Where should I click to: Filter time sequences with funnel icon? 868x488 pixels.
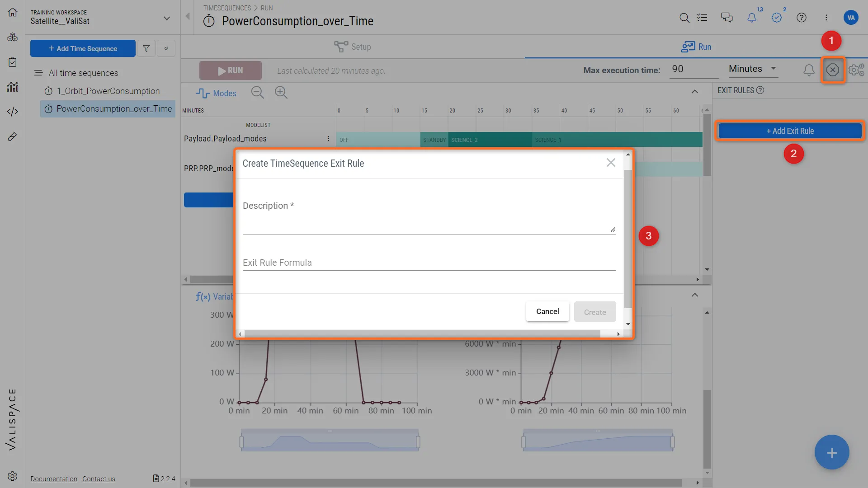click(146, 48)
